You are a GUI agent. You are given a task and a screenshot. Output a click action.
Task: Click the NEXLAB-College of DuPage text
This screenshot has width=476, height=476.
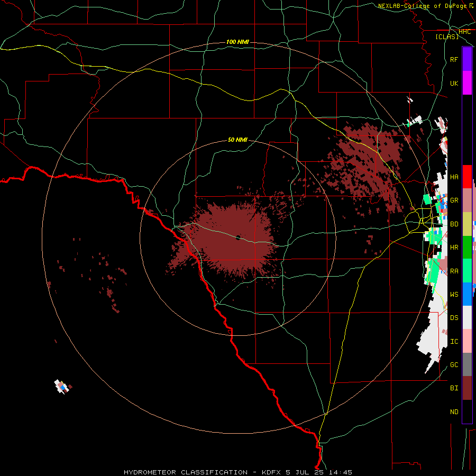click(x=422, y=6)
